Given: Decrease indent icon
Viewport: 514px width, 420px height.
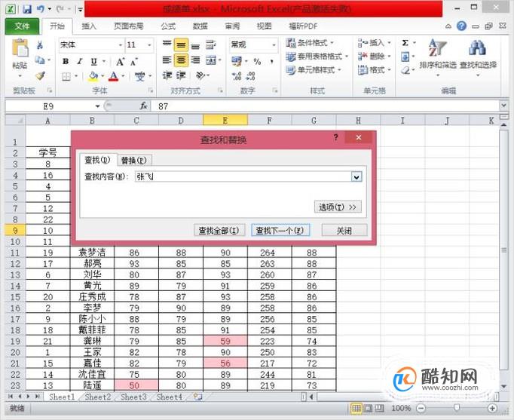Looking at the screenshot, I should coord(167,75).
